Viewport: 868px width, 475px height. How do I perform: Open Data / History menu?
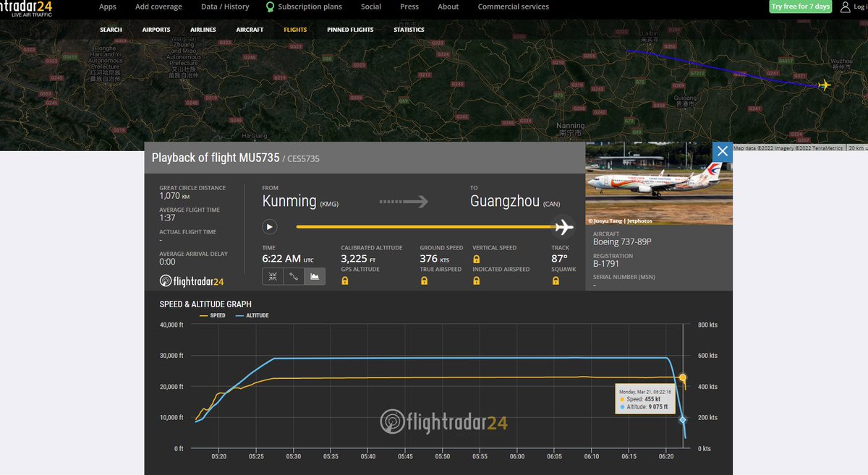pyautogui.click(x=225, y=7)
